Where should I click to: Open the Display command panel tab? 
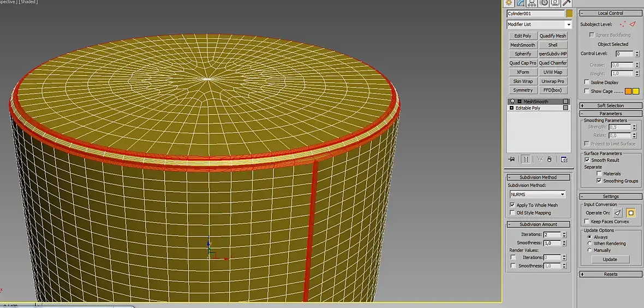pos(555,3)
